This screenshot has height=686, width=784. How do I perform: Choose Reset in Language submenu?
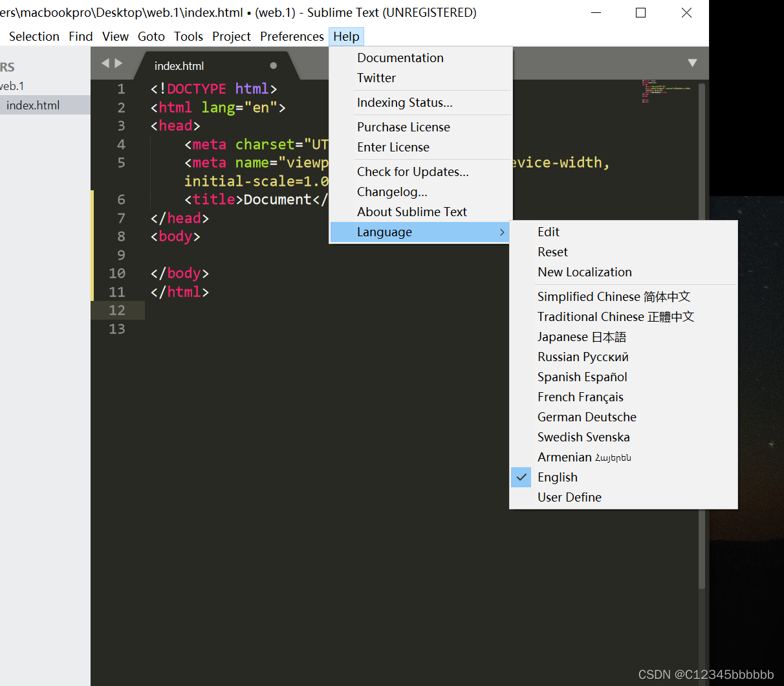point(624,252)
